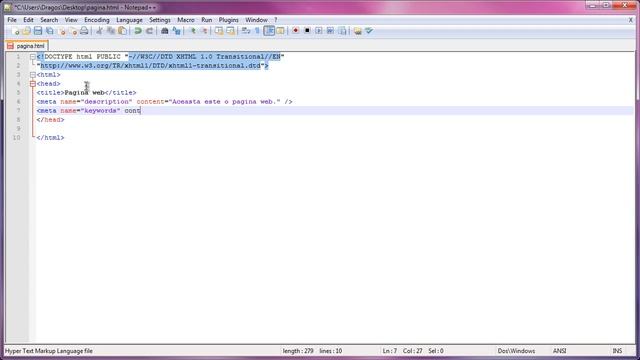
Task: Click the Zoom In toolbar icon
Action: pos(192,31)
